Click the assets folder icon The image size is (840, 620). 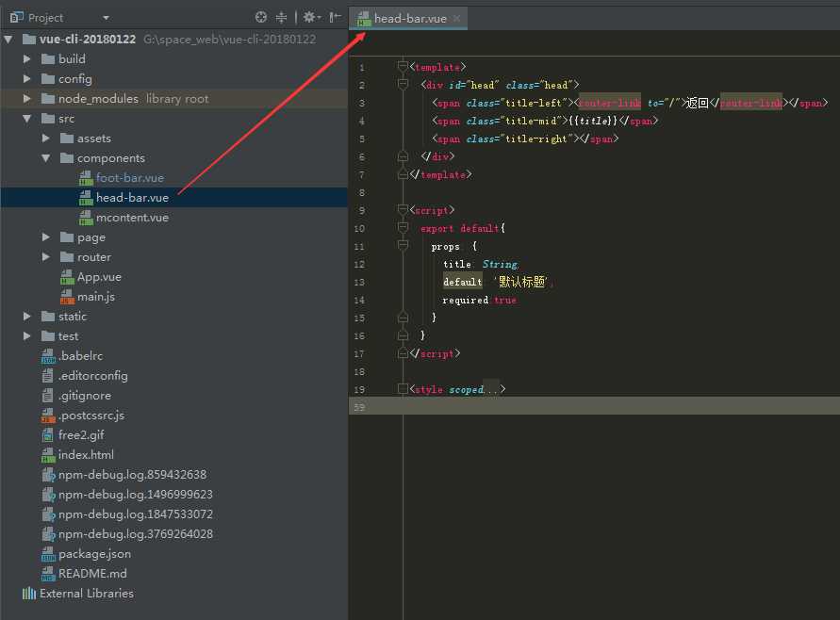click(x=67, y=139)
